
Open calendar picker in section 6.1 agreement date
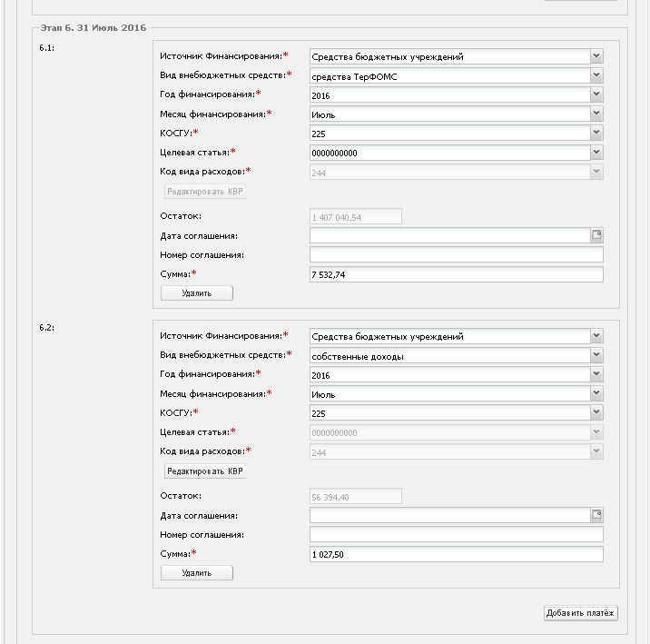pos(596,235)
